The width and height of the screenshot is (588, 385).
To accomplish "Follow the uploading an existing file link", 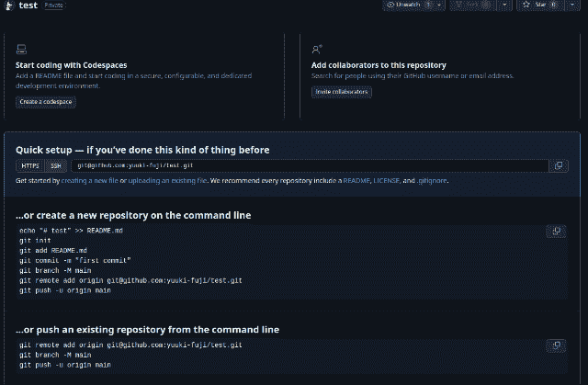I will tap(167, 181).
